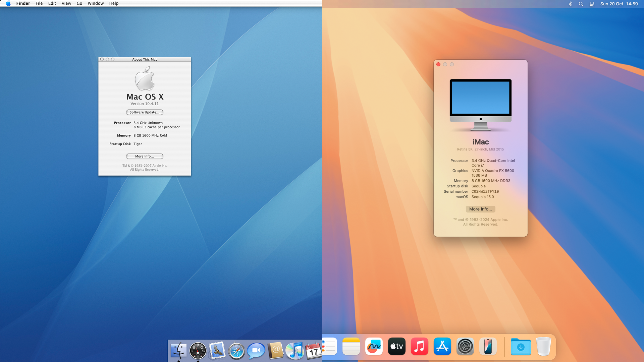The height and width of the screenshot is (362, 644).
Task: Click the serial number C02NW1ZTFY10
Action: point(485,192)
